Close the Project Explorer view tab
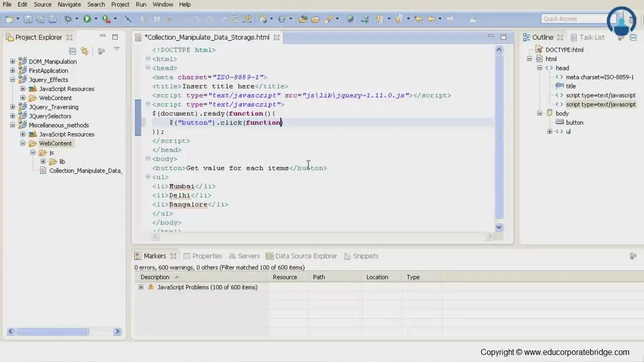The height and width of the screenshot is (362, 644). click(69, 37)
